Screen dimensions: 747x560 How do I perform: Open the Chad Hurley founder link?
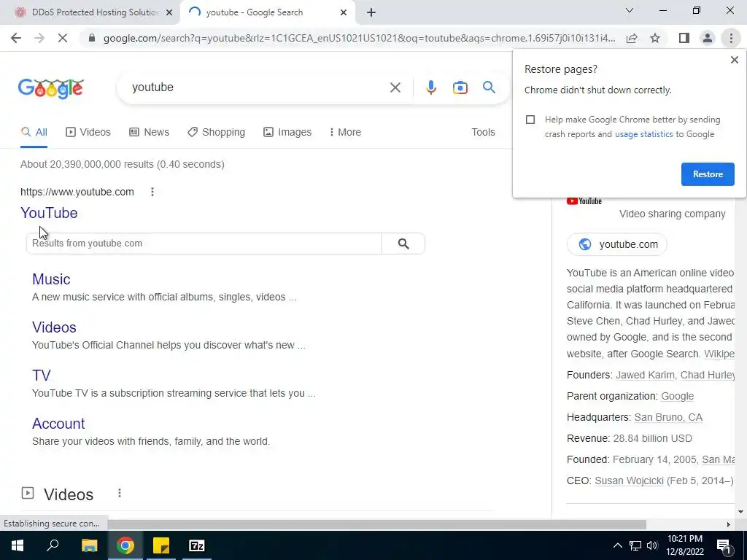(x=707, y=376)
